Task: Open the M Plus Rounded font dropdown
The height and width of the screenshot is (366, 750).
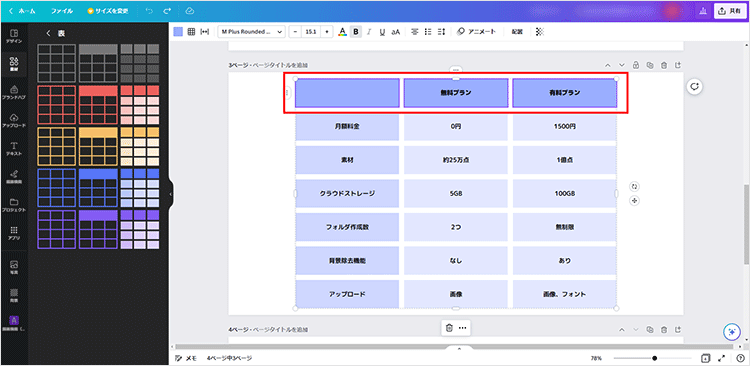Action: point(251,32)
